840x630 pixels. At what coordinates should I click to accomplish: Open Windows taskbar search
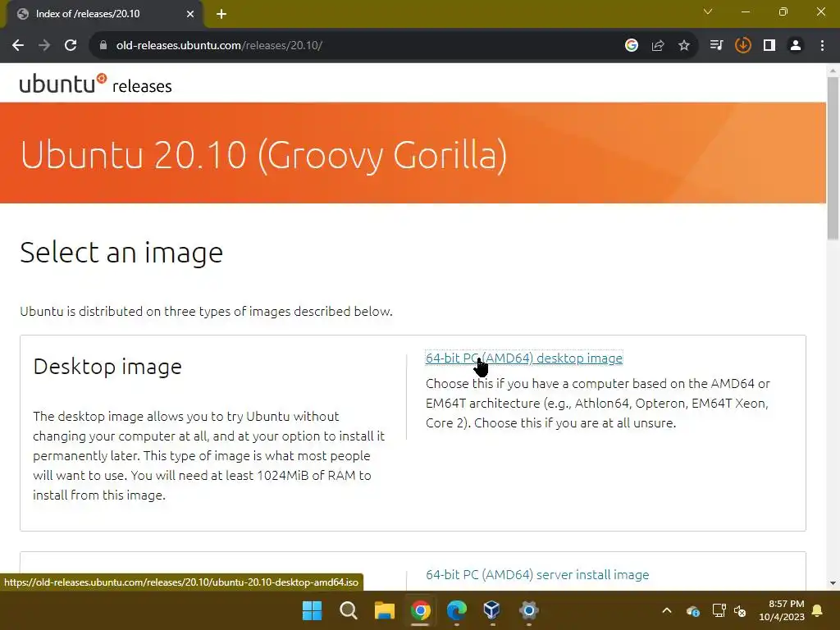(x=348, y=610)
